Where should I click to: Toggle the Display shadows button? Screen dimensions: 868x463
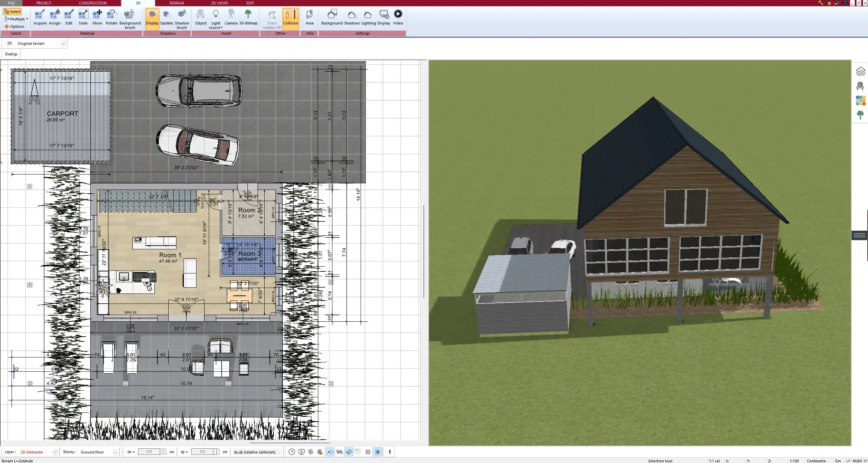click(152, 18)
